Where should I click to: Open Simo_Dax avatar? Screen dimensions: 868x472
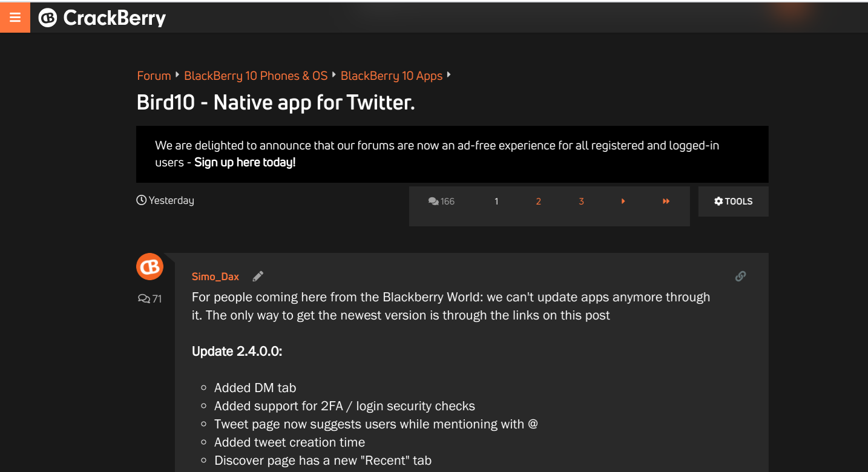click(x=150, y=267)
